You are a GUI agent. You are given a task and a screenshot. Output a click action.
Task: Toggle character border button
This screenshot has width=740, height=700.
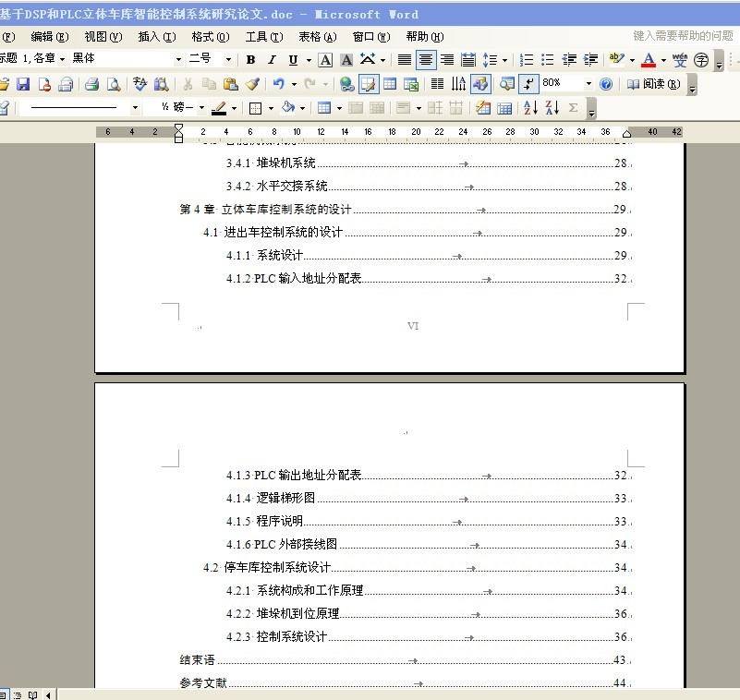pyautogui.click(x=325, y=60)
